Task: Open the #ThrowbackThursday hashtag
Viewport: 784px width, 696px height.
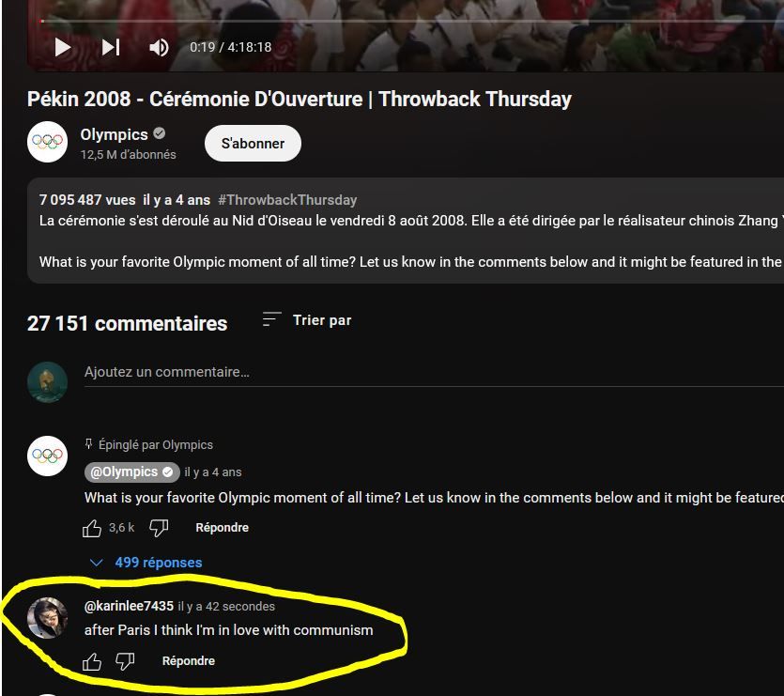Action: 287,200
